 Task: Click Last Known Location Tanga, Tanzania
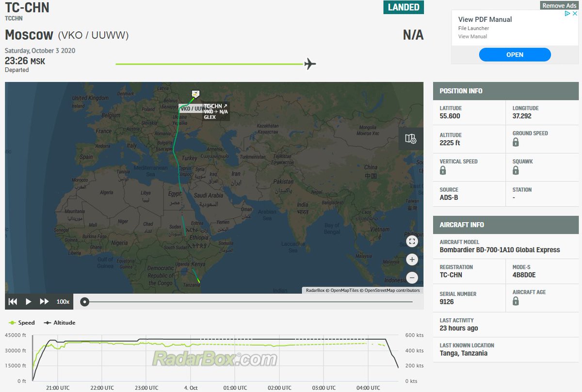(463, 353)
